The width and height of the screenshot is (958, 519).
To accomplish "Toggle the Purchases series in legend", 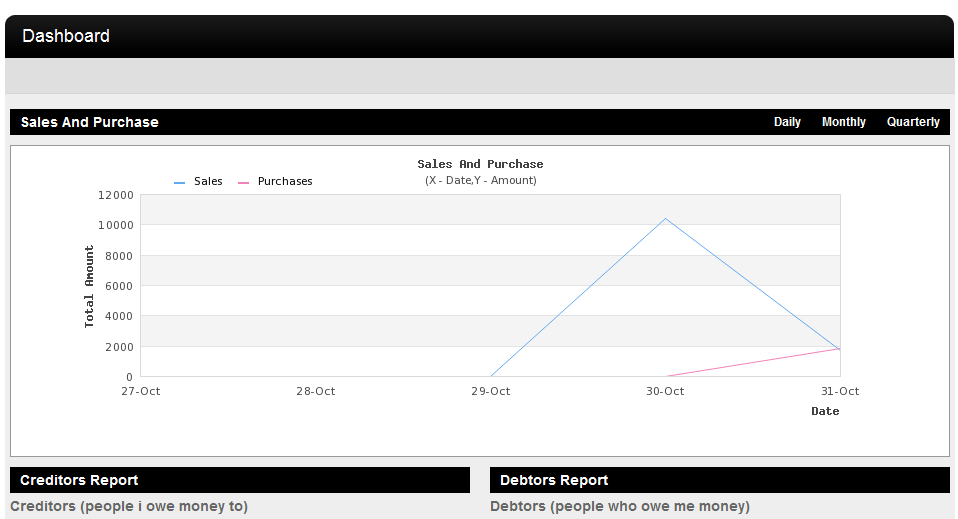I will [285, 182].
